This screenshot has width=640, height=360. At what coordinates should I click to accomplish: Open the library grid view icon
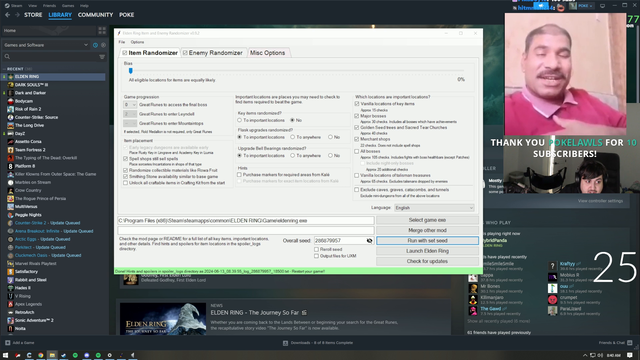(102, 31)
